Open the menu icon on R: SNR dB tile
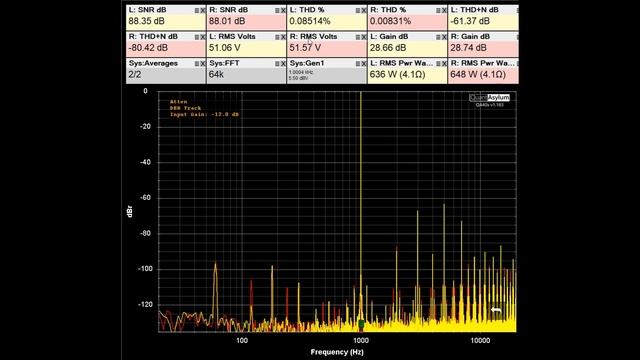 click(x=277, y=11)
